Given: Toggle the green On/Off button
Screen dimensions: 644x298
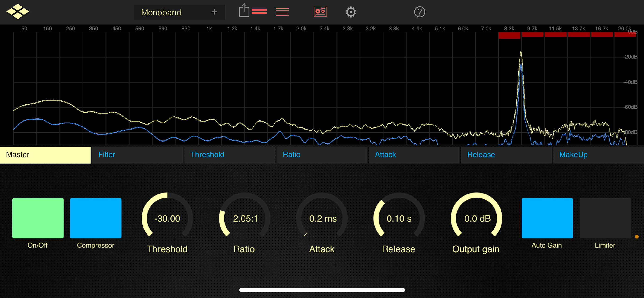Looking at the screenshot, I should tap(38, 218).
